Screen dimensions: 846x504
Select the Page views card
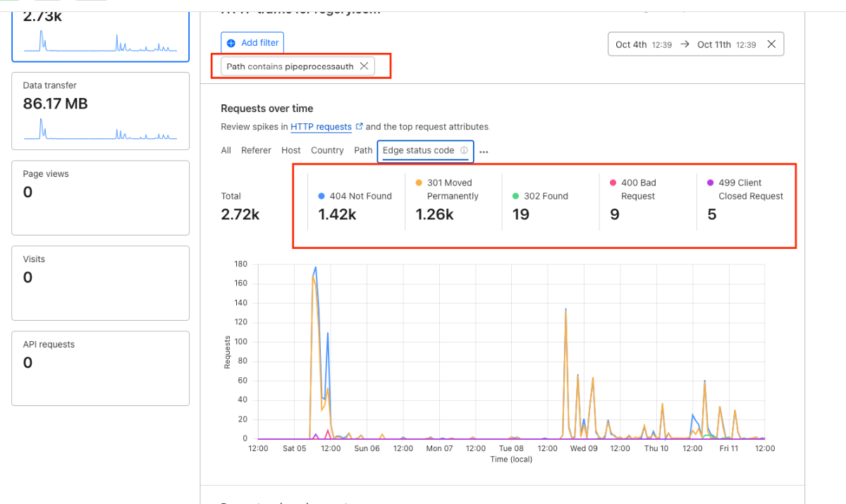click(101, 197)
